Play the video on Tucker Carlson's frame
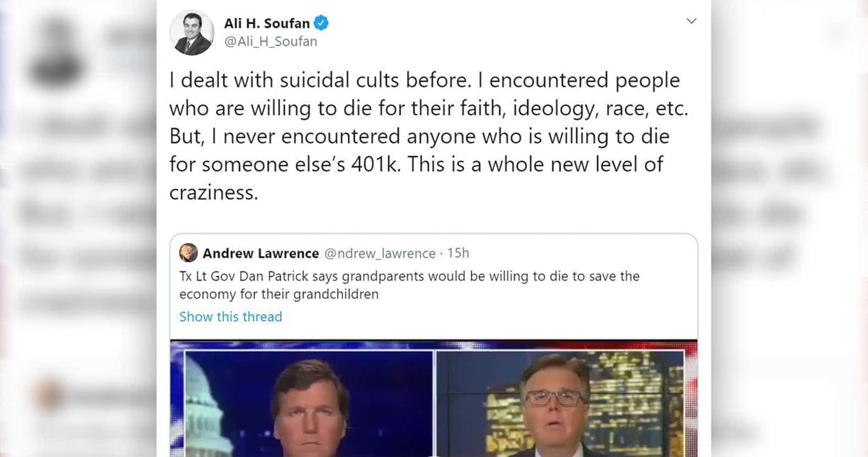This screenshot has width=868, height=457. point(308,404)
